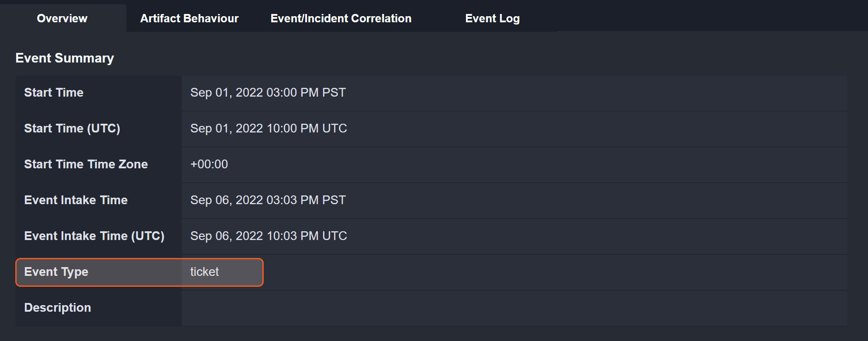Click the 03:00 PM PST start time value
868x341 pixels.
coord(268,93)
